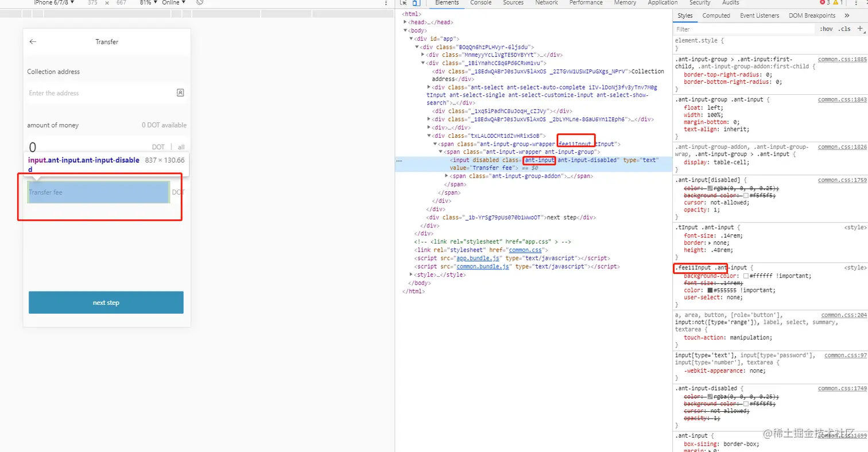The height and width of the screenshot is (452, 868).
Task: Open common.css:1843 source link
Action: (842, 99)
